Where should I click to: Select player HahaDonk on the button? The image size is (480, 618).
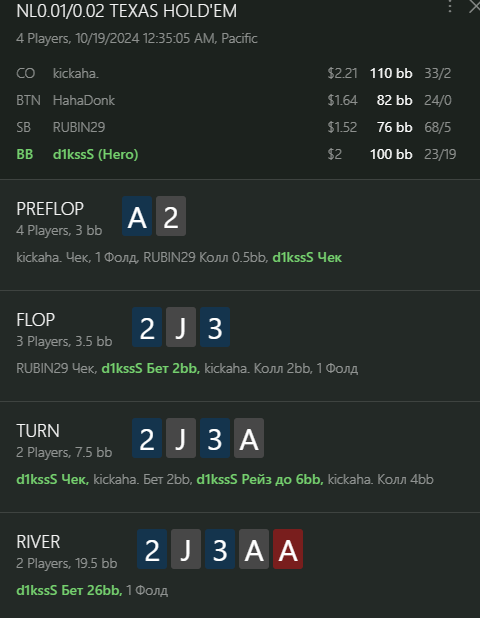(84, 100)
